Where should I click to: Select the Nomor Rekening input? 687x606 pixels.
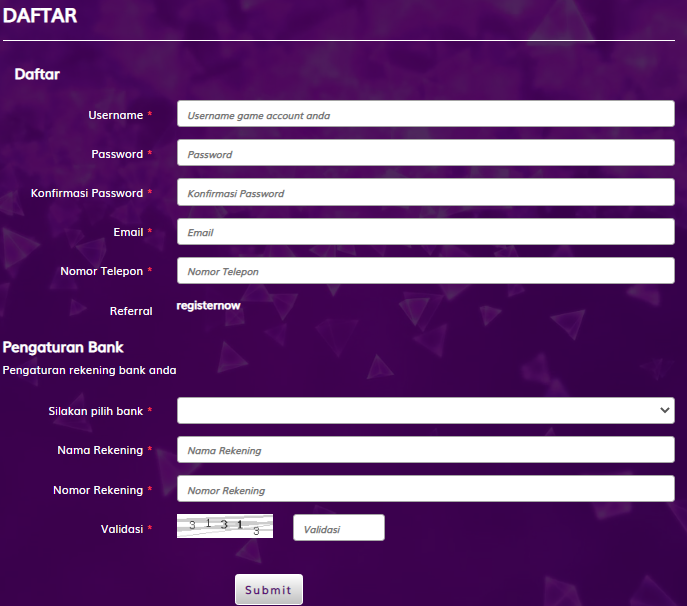point(425,489)
